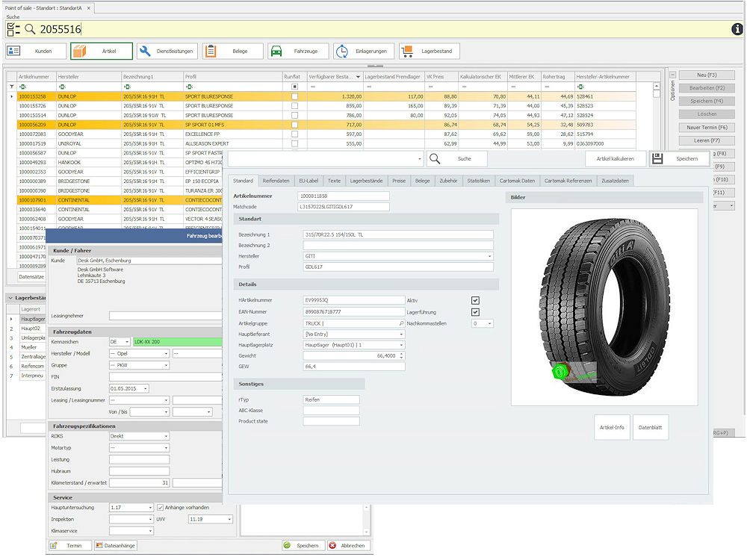The height and width of the screenshot is (560, 747).
Task: Open Kunden customer card icon
Action: tap(13, 51)
